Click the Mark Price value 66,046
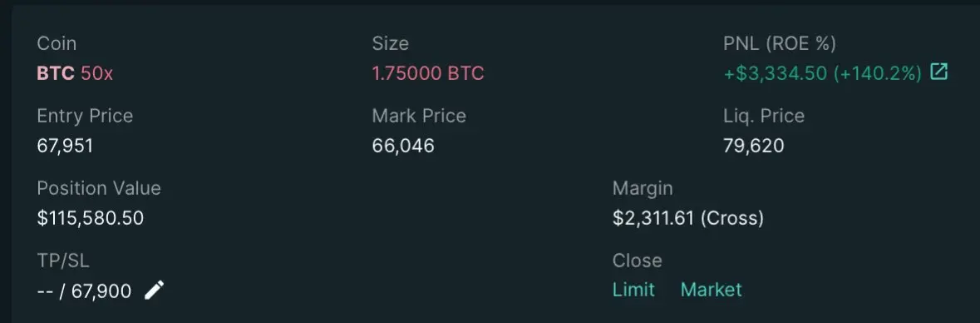Viewport: 980px width, 323px height. click(403, 146)
